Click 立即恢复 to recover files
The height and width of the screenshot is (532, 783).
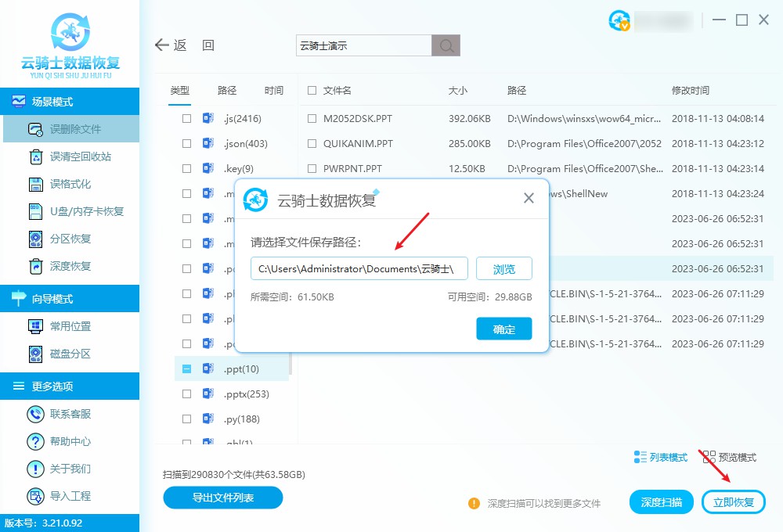click(x=733, y=501)
